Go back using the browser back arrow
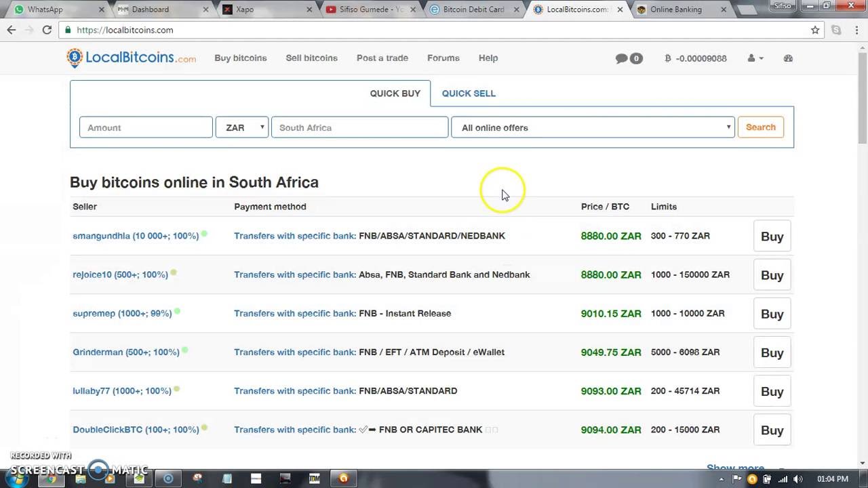This screenshot has height=488, width=868. [x=11, y=30]
